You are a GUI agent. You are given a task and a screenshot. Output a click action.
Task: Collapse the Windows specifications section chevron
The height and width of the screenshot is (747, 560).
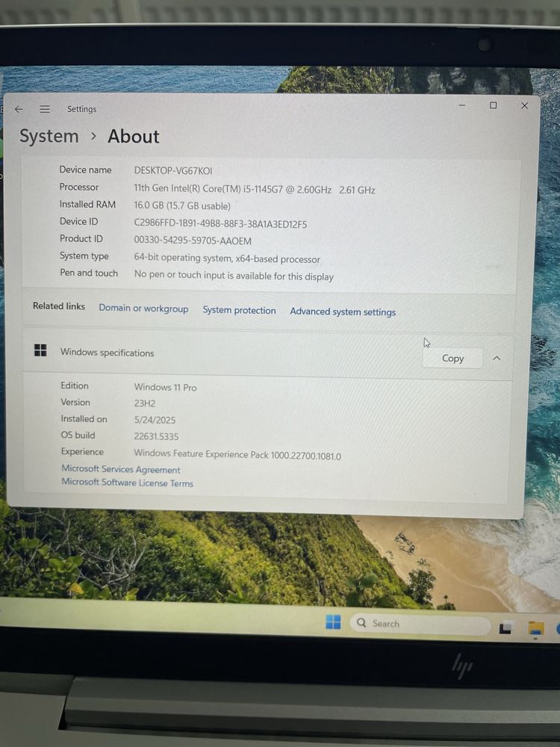(497, 359)
